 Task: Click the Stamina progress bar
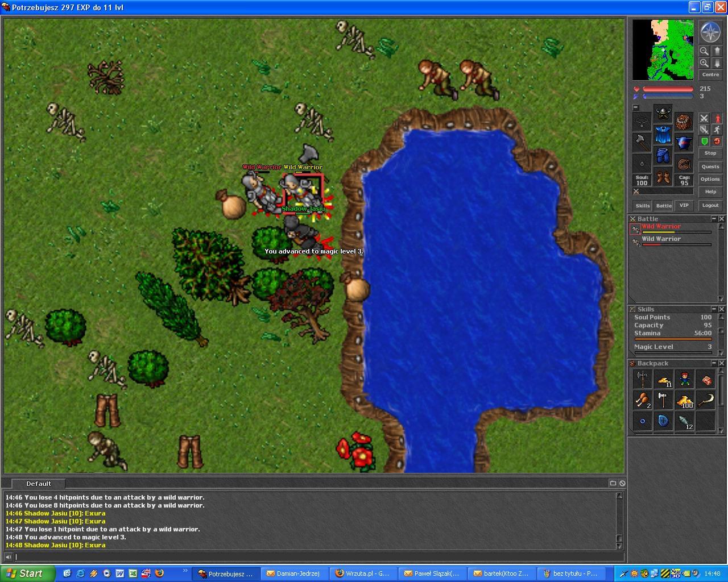pos(673,339)
